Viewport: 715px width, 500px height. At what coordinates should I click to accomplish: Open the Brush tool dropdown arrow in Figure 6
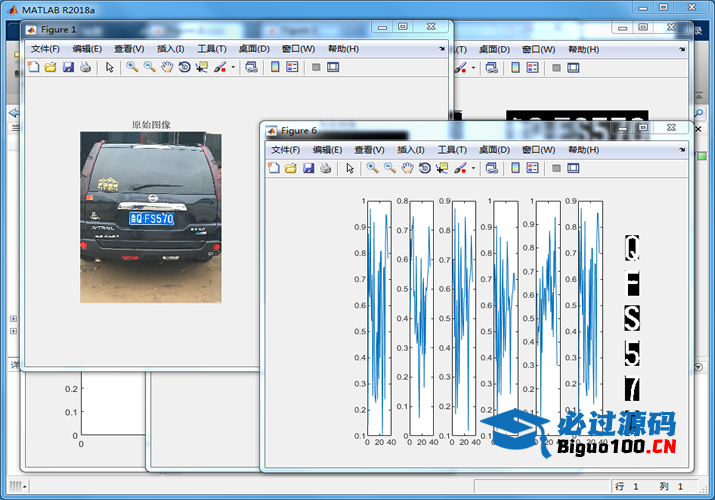[x=474, y=169]
